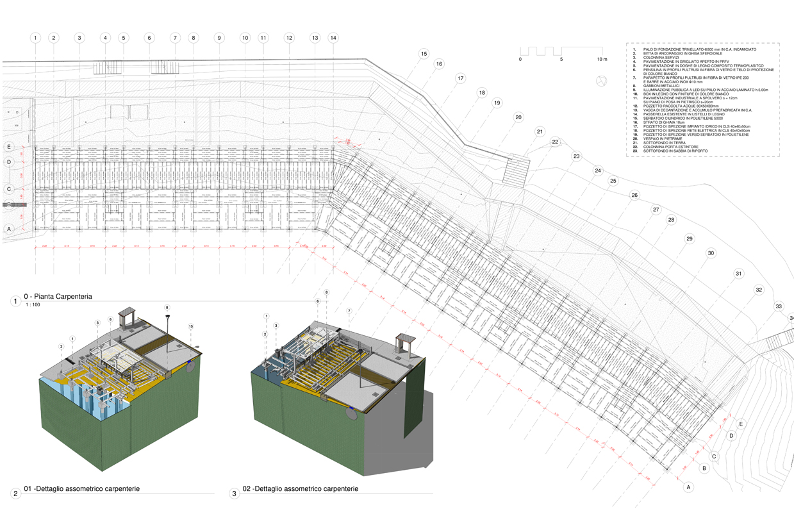
Task: Click the north arrow symbol below the scale bar
Action: pos(601,81)
